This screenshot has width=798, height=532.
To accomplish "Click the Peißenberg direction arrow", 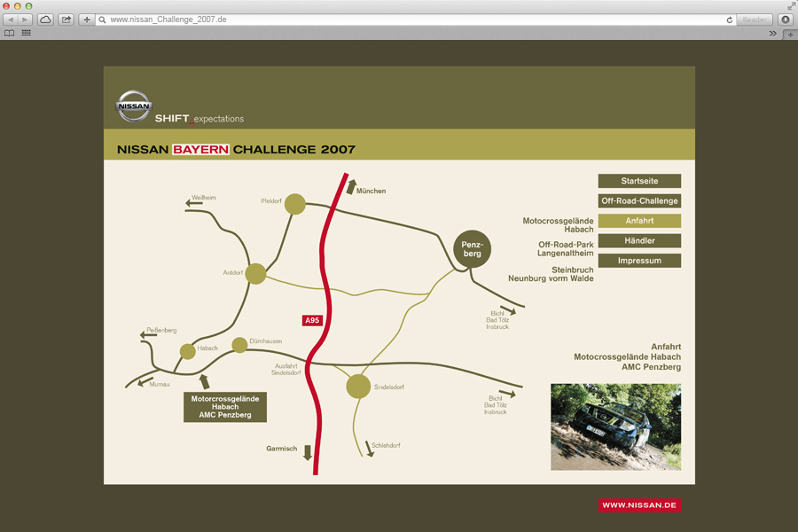I will [148, 335].
